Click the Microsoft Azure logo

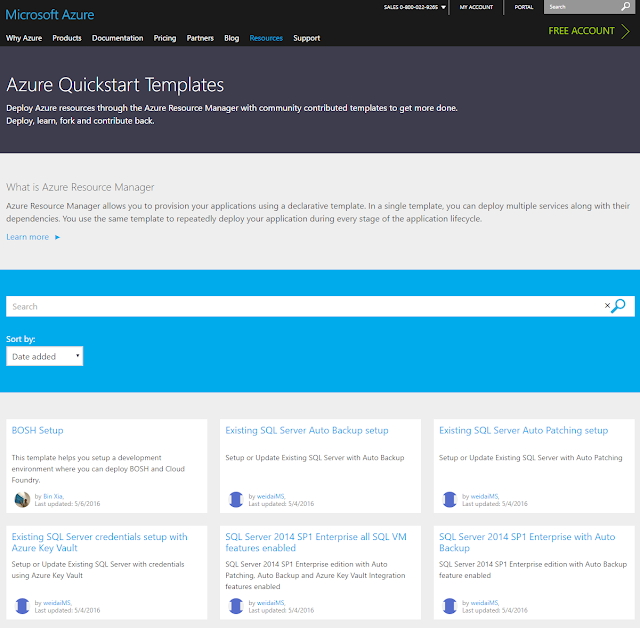pos(50,15)
